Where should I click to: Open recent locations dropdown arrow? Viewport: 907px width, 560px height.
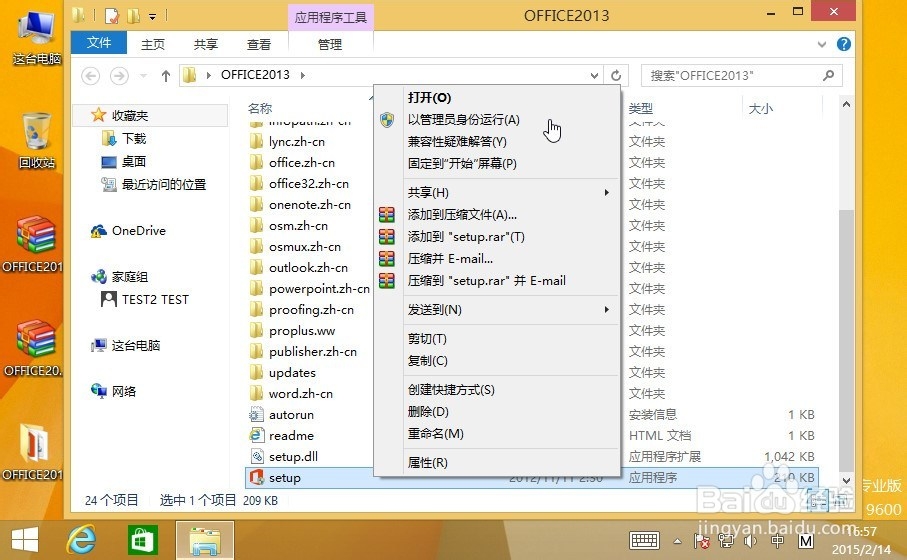(x=143, y=76)
